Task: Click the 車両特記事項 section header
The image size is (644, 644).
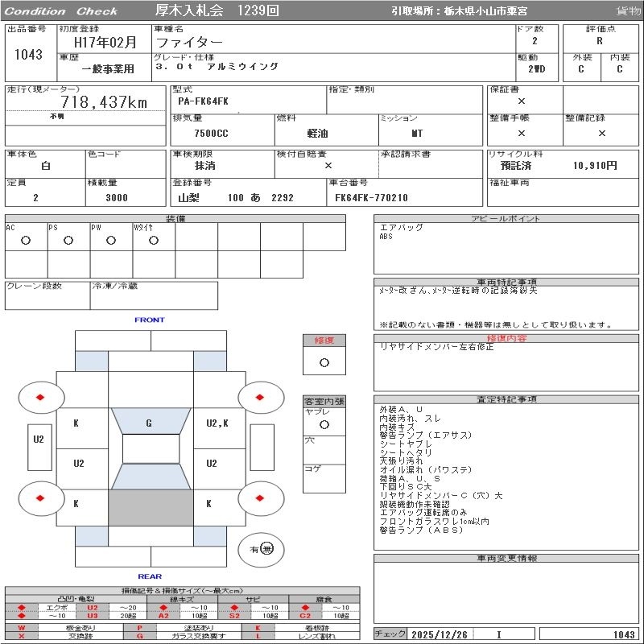Action: [x=506, y=283]
